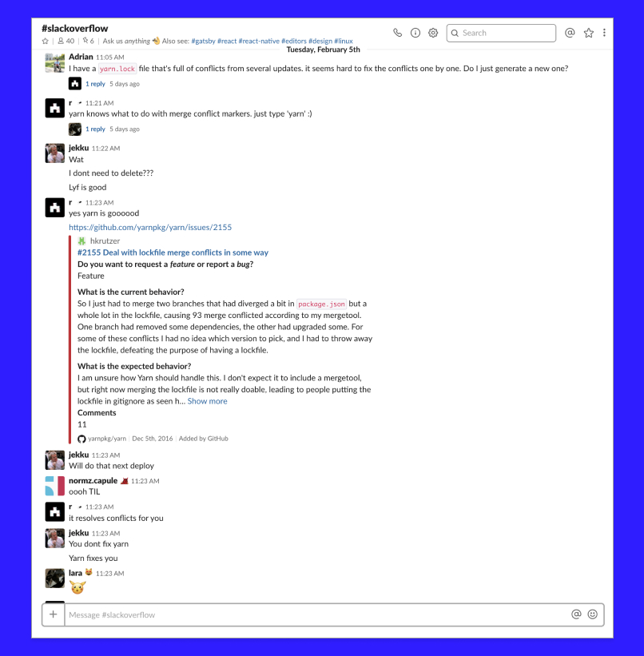Go to the #react-native channel link
This screenshot has height=656, width=644.
tap(259, 41)
